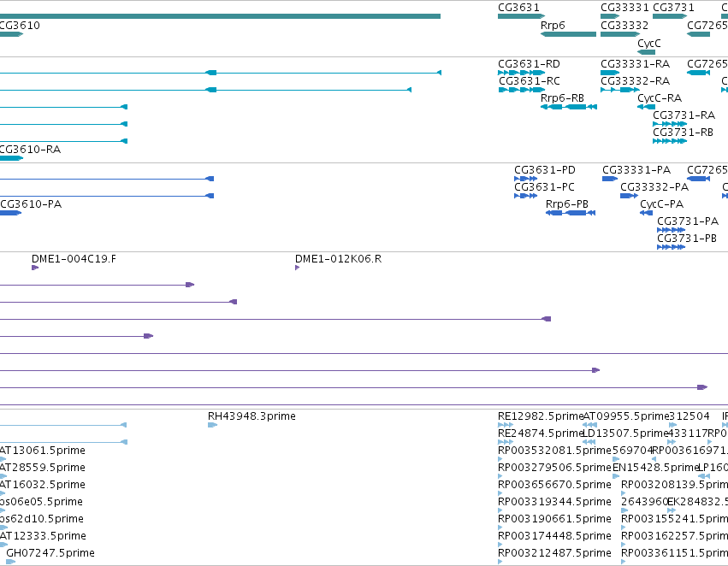This screenshot has height=566, width=728.
Task: Click the DME1-012K06.R feature
Action: tap(338, 259)
